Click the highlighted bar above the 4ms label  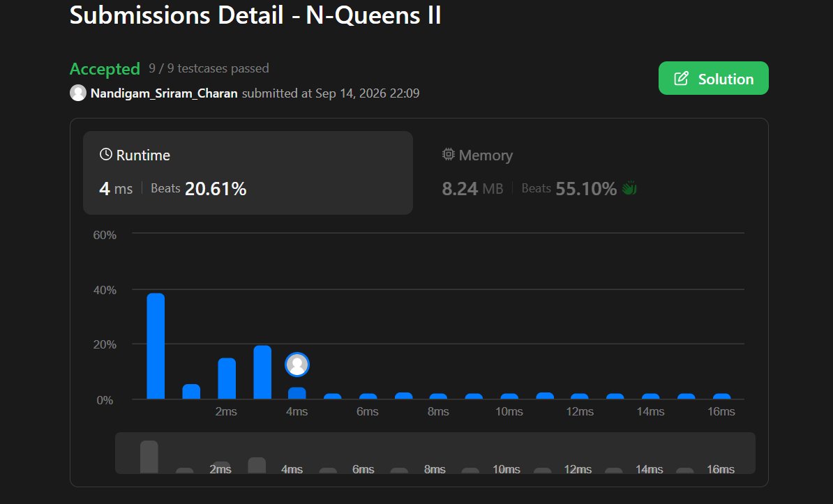click(297, 393)
